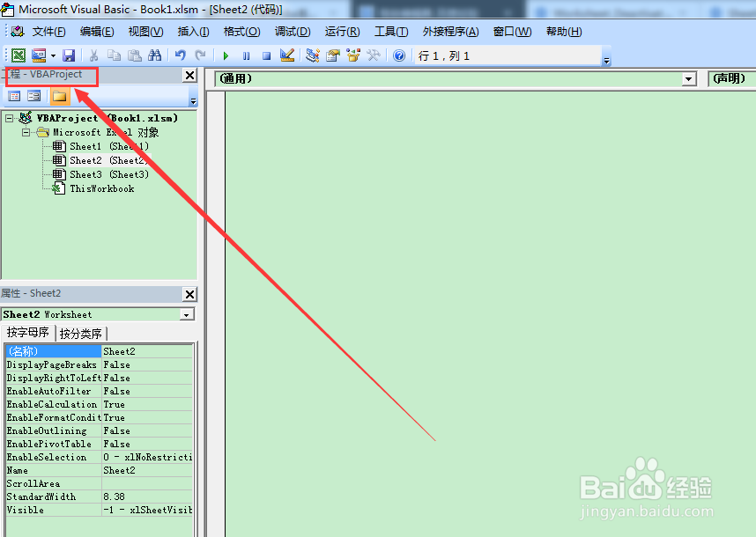Image resolution: width=756 pixels, height=537 pixels.
Task: Select Sheet1 (Sheet1) in project tree
Action: pyautogui.click(x=109, y=146)
